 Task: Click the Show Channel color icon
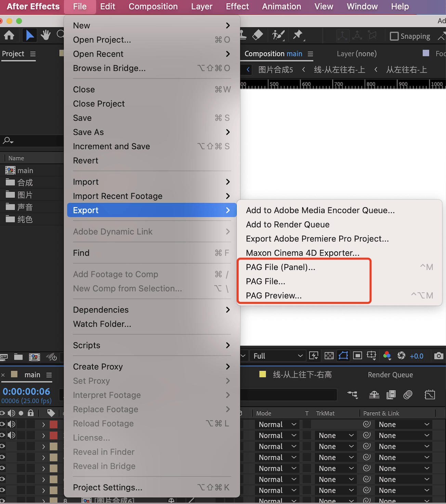click(x=387, y=356)
